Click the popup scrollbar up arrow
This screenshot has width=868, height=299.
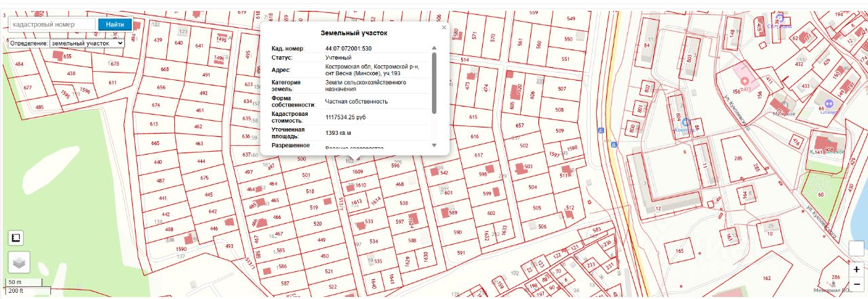(434, 48)
